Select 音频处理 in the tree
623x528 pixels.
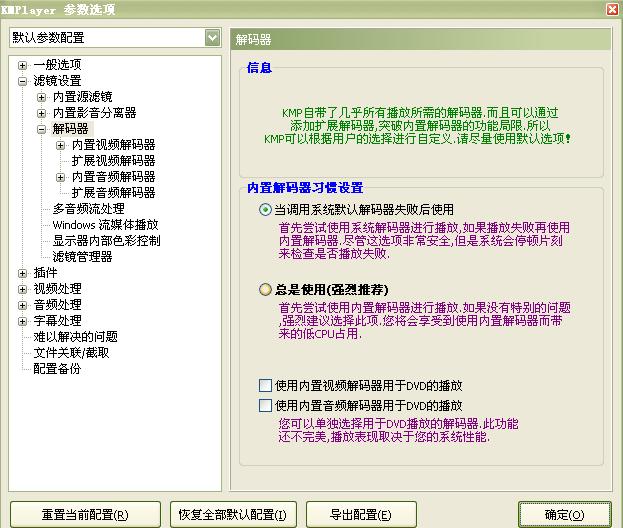click(x=57, y=305)
